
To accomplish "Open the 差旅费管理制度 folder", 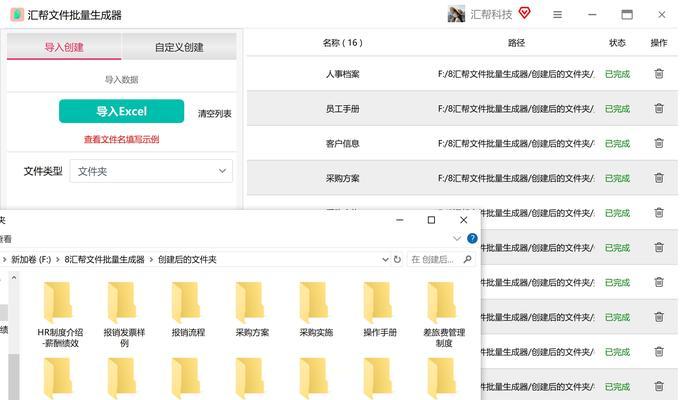I will [443, 314].
